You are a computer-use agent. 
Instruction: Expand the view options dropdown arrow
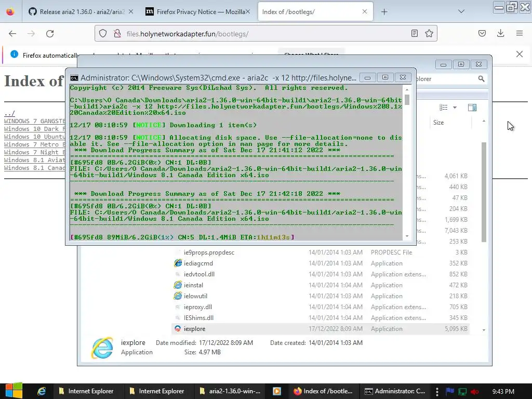455,108
